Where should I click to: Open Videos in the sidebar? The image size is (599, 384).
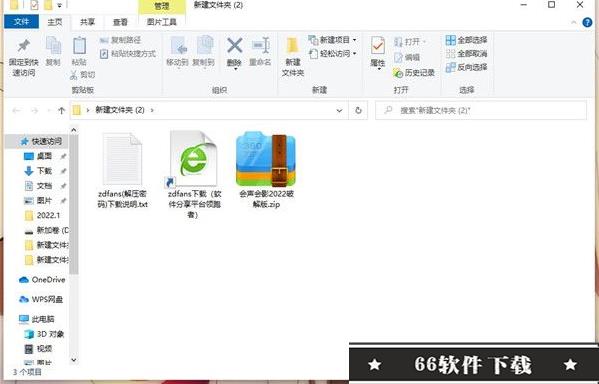[38, 348]
